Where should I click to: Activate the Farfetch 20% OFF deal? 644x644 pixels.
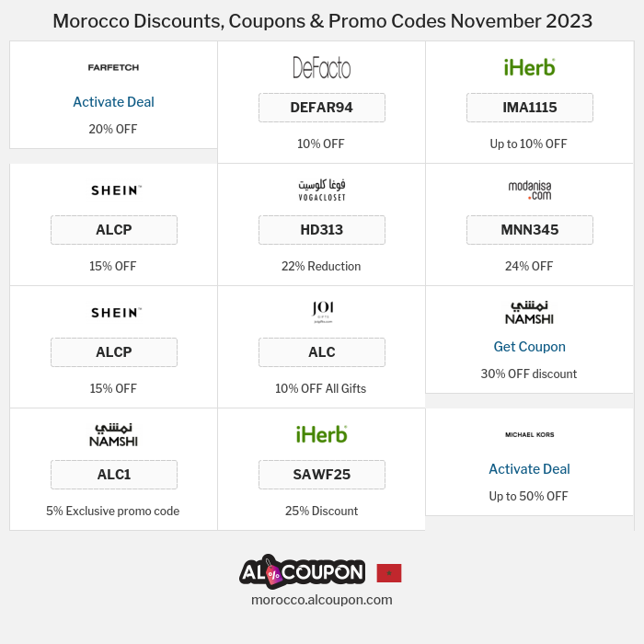coord(113,102)
